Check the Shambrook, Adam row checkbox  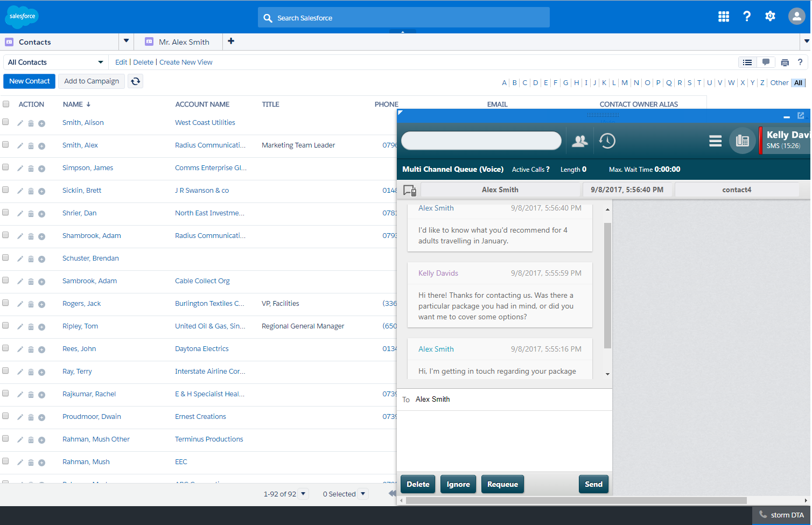pos(5,235)
